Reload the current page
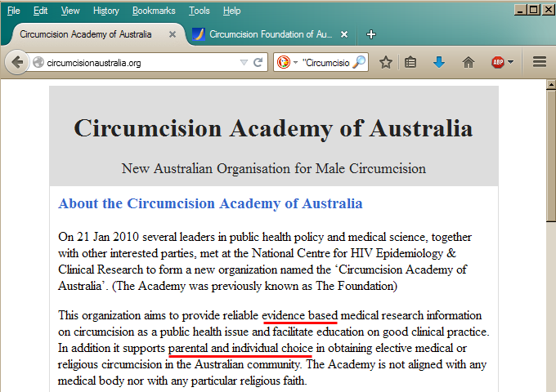 [x=258, y=62]
